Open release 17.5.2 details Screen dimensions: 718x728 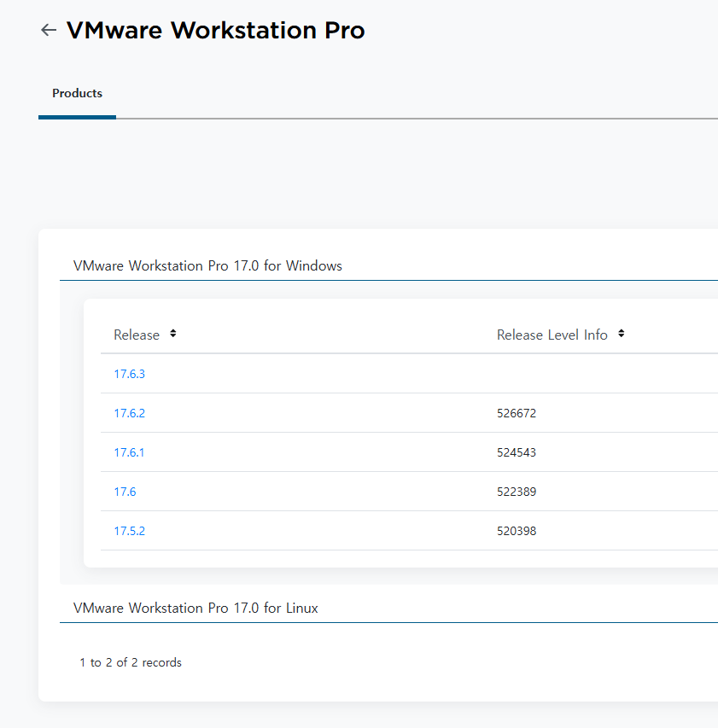[129, 530]
